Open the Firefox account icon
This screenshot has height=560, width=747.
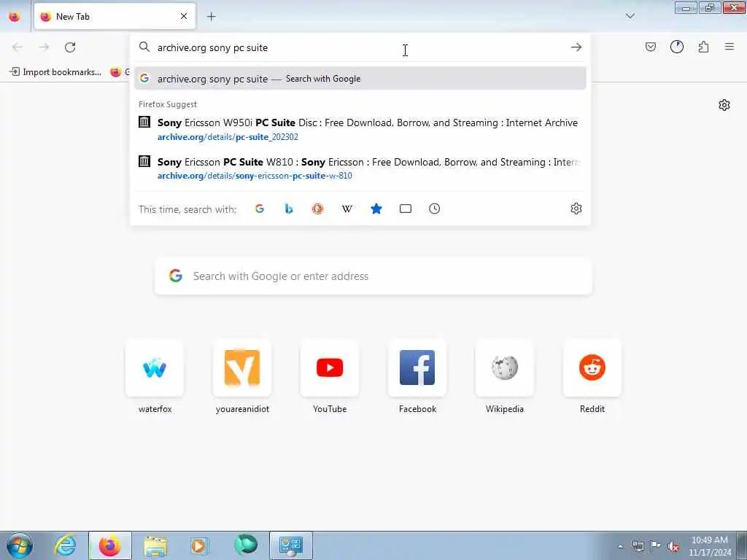coord(676,47)
